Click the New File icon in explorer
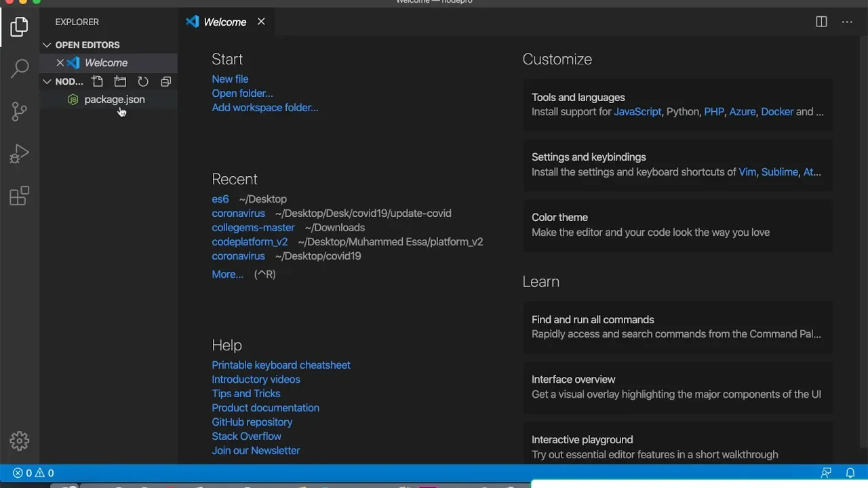868x488 pixels. 98,81
